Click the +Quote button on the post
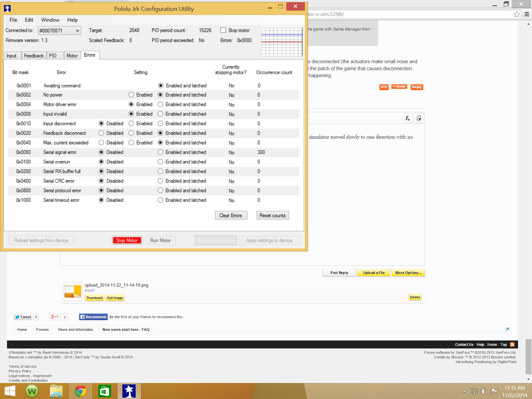 click(x=399, y=87)
